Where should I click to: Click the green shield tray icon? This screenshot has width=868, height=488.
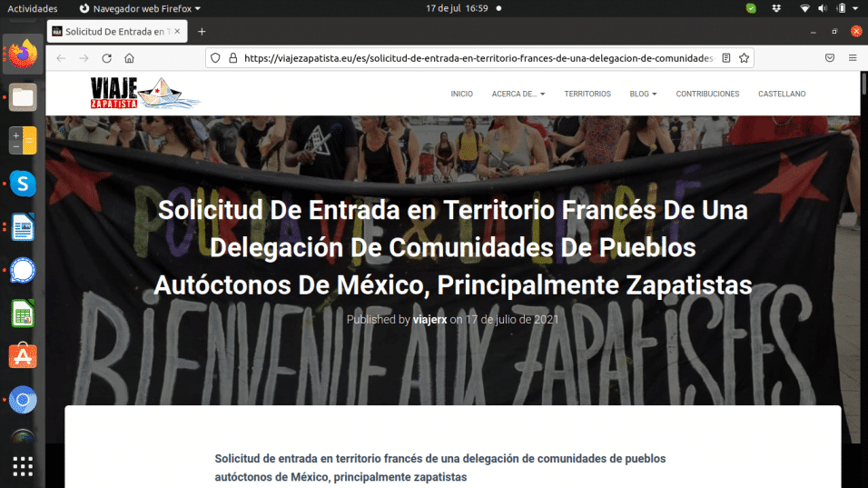click(x=751, y=8)
